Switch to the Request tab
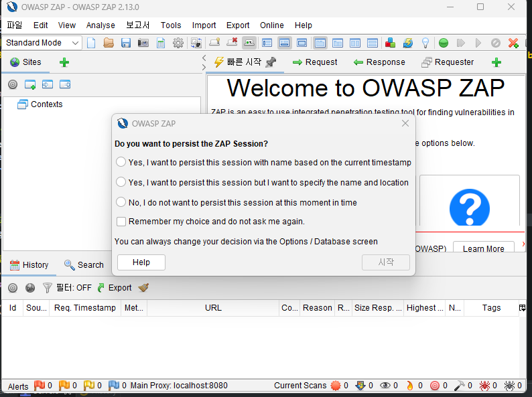The width and height of the screenshot is (532, 397). click(x=315, y=62)
